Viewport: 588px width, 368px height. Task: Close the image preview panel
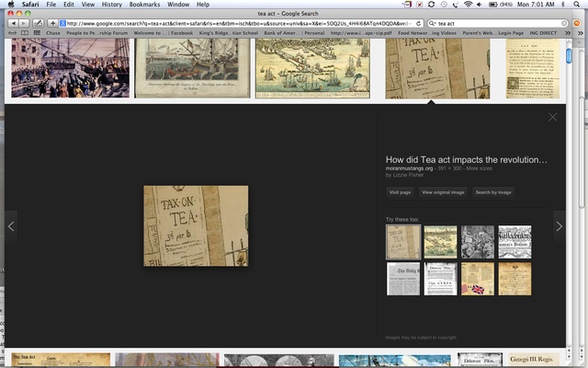pos(553,117)
